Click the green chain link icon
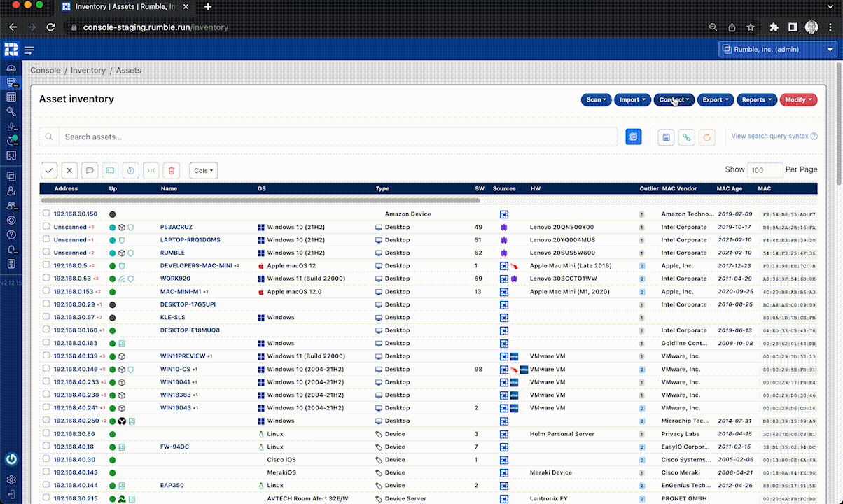The image size is (843, 504). (x=686, y=137)
